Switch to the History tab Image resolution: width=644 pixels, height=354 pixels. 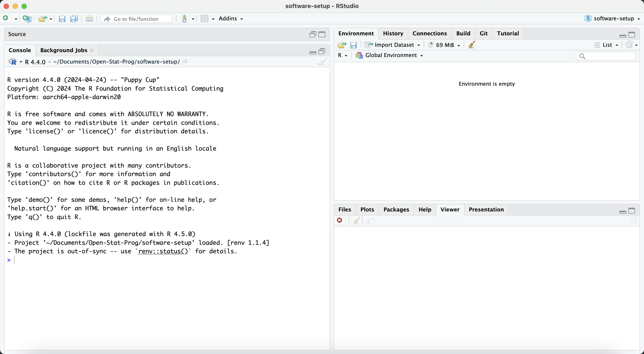pos(393,33)
